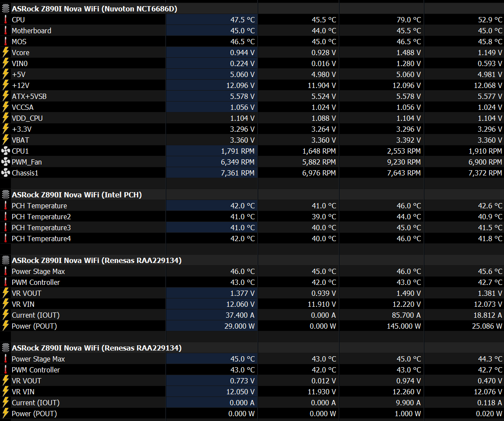Image resolution: width=504 pixels, height=421 pixels.
Task: Click the CPU maximum value 79.0 °C
Action: tap(407, 20)
